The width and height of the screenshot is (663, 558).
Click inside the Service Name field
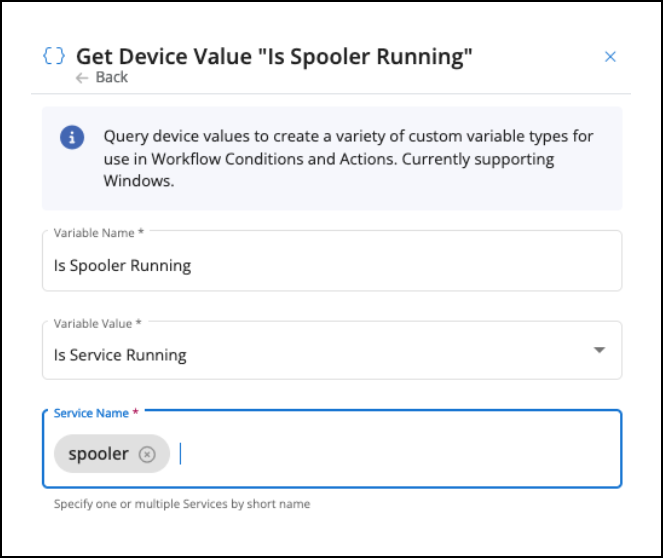click(332, 449)
